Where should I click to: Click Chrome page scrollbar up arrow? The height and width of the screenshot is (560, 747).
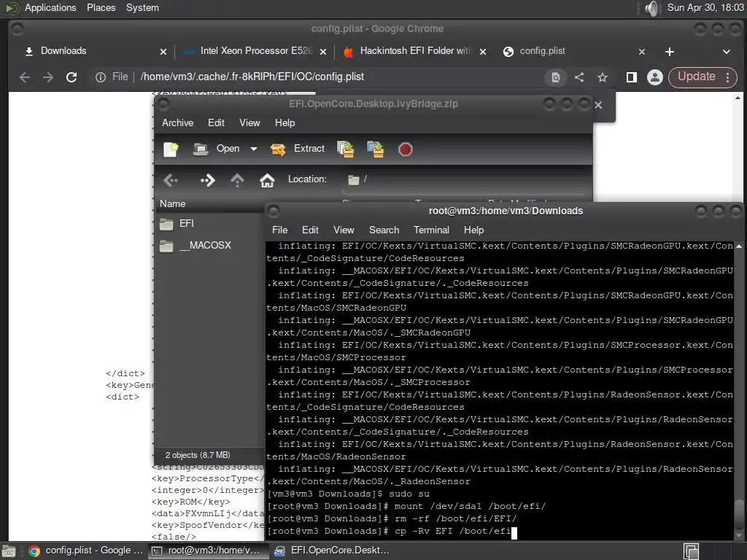[x=738, y=97]
